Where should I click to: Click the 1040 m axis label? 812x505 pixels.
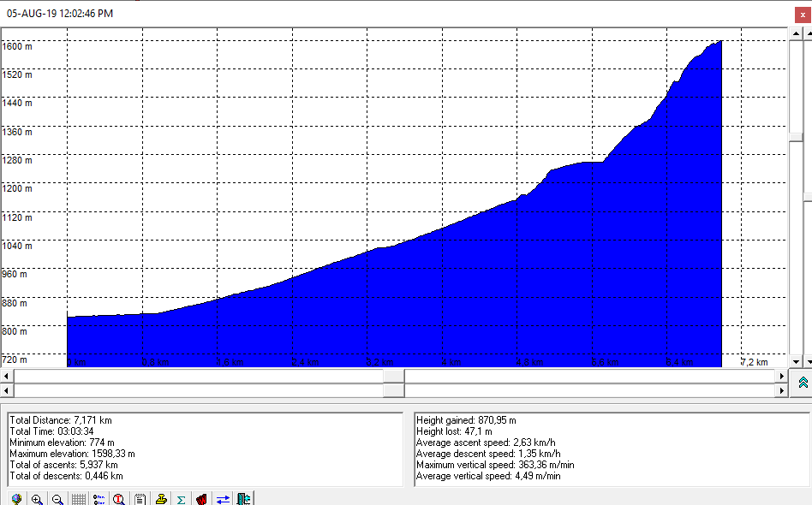(17, 246)
